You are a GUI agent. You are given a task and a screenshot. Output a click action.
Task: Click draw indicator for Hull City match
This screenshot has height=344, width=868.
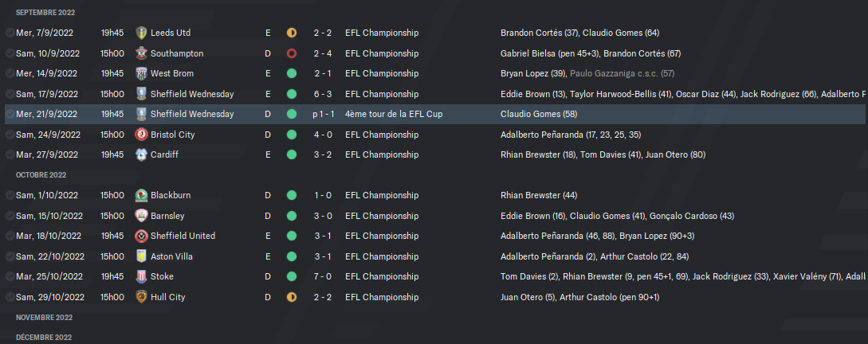click(x=292, y=297)
